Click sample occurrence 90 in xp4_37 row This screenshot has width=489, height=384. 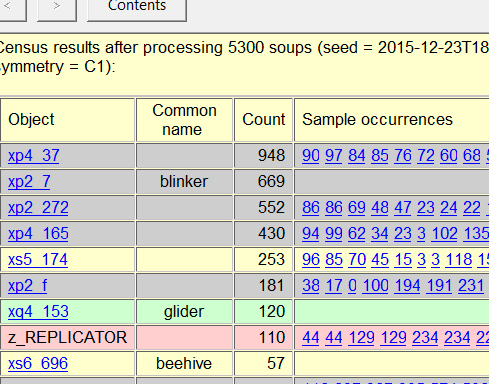point(311,156)
